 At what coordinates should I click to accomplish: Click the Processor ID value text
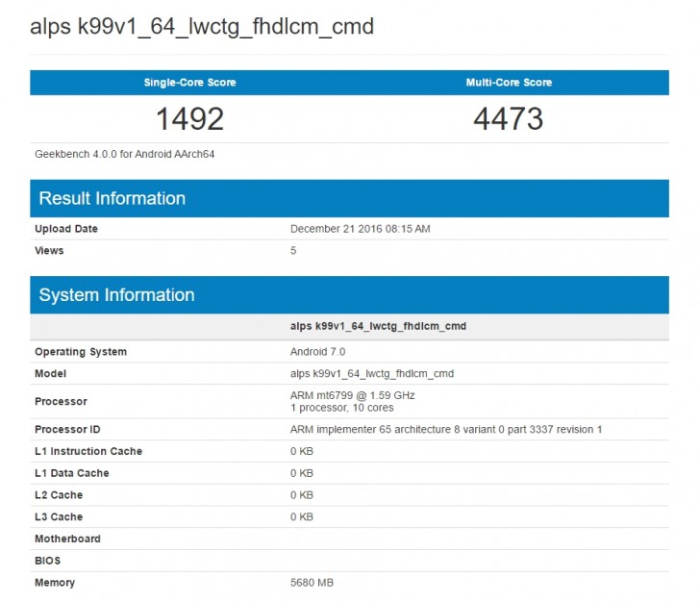pyautogui.click(x=445, y=429)
